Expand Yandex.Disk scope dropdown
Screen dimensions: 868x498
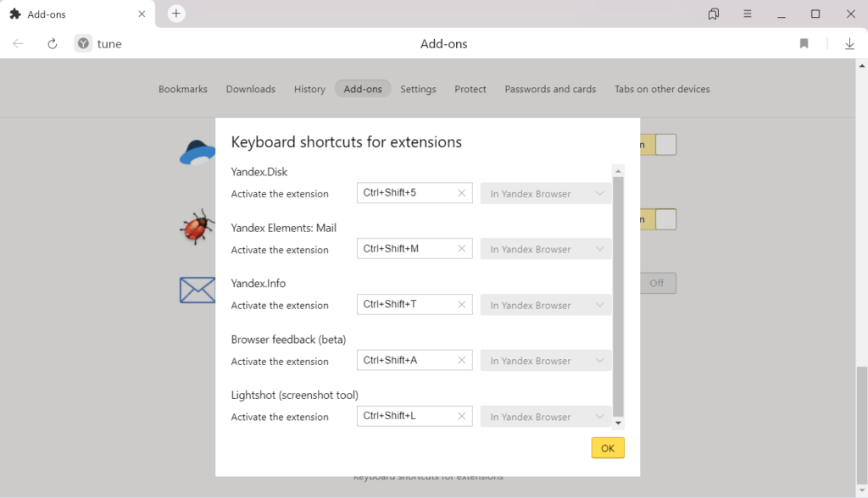tap(546, 193)
